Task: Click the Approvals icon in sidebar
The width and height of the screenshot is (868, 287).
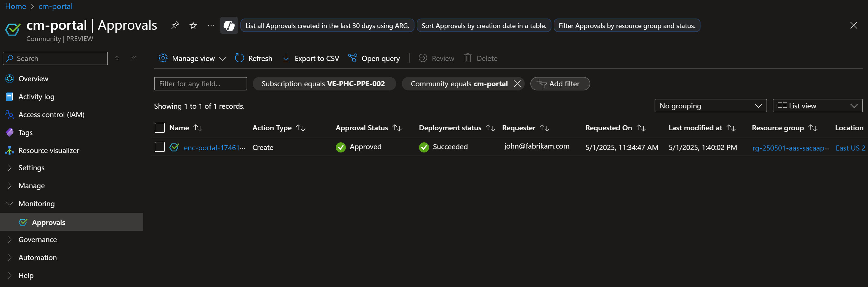Action: click(23, 222)
